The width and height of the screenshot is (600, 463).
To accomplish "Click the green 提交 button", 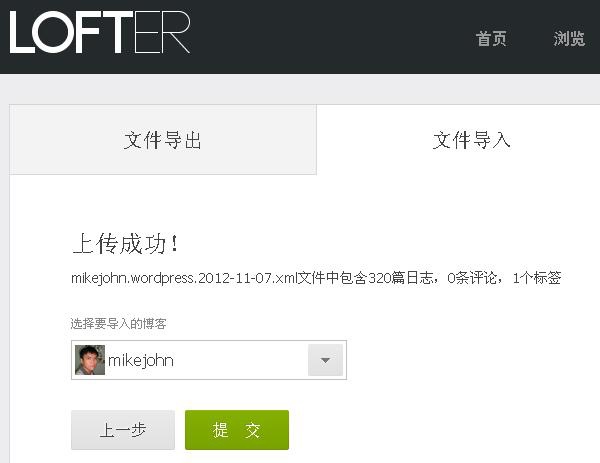I will 237,430.
